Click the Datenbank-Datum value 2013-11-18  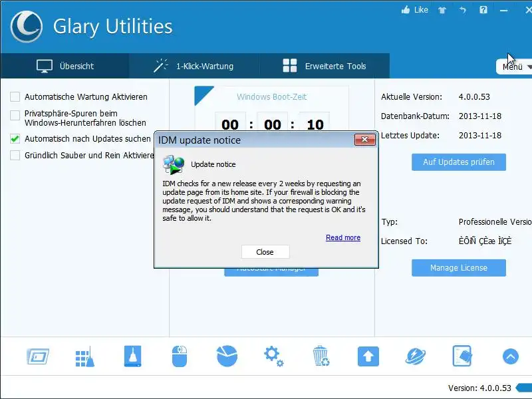[x=480, y=116]
